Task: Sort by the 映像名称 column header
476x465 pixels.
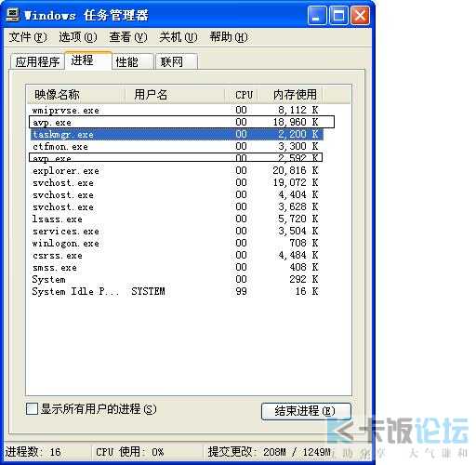Action: point(76,95)
